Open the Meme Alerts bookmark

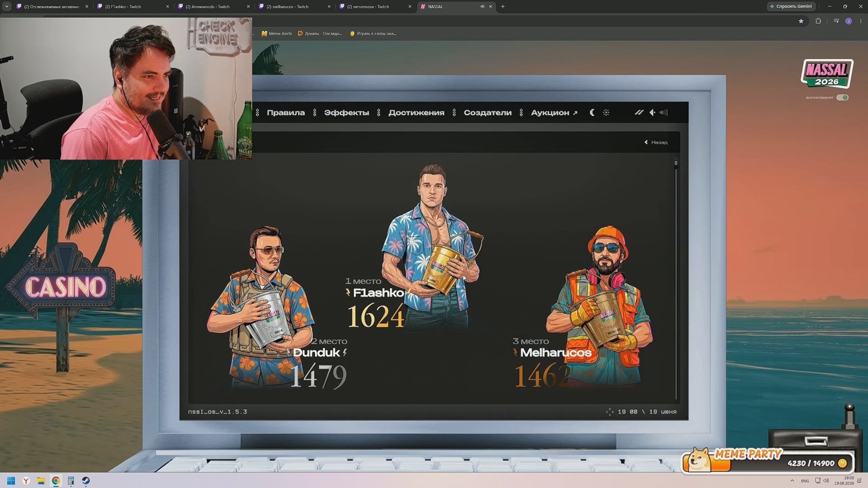point(277,33)
